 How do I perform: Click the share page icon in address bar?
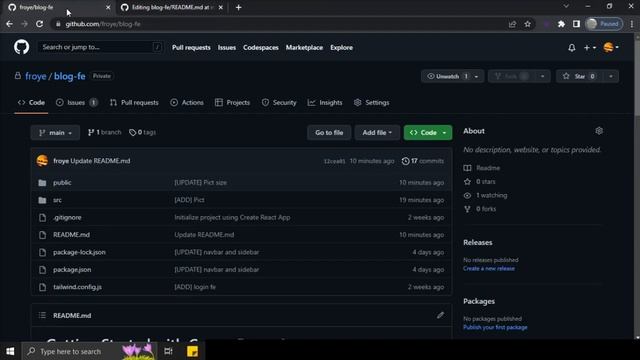[512, 24]
